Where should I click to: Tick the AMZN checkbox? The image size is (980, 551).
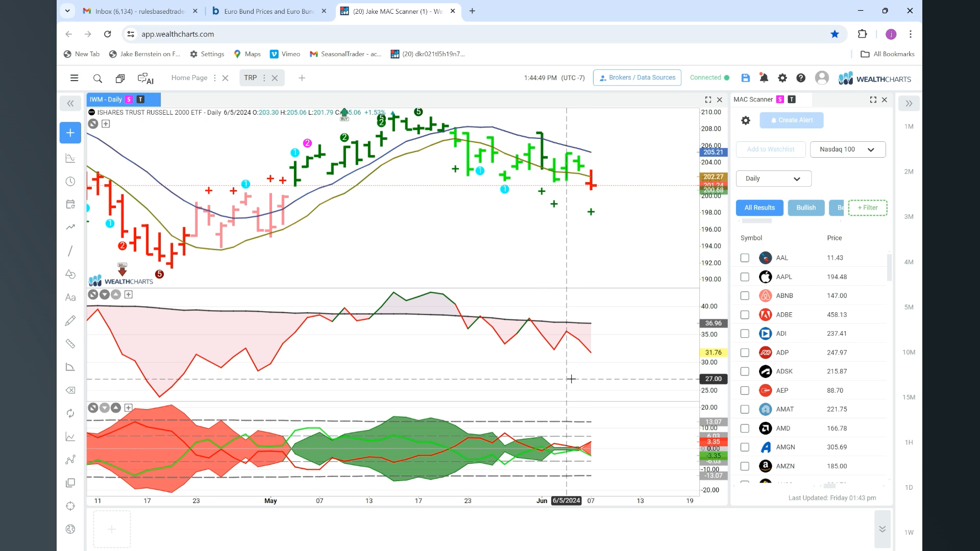click(745, 466)
